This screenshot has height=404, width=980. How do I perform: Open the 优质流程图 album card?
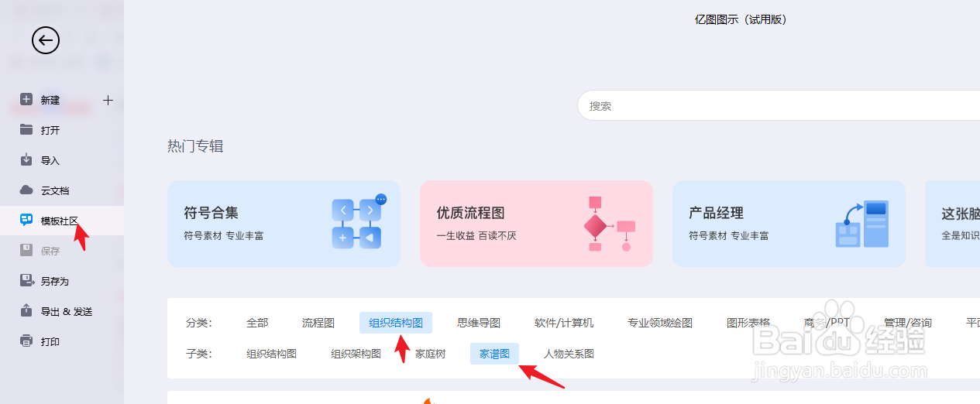click(536, 224)
